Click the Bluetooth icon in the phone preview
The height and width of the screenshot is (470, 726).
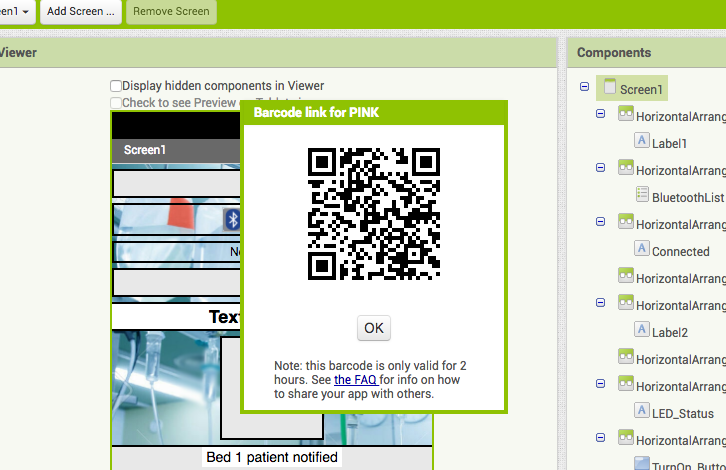click(232, 219)
